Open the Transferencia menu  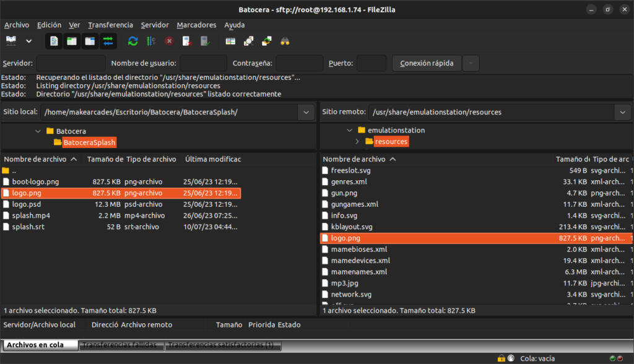pyautogui.click(x=110, y=25)
